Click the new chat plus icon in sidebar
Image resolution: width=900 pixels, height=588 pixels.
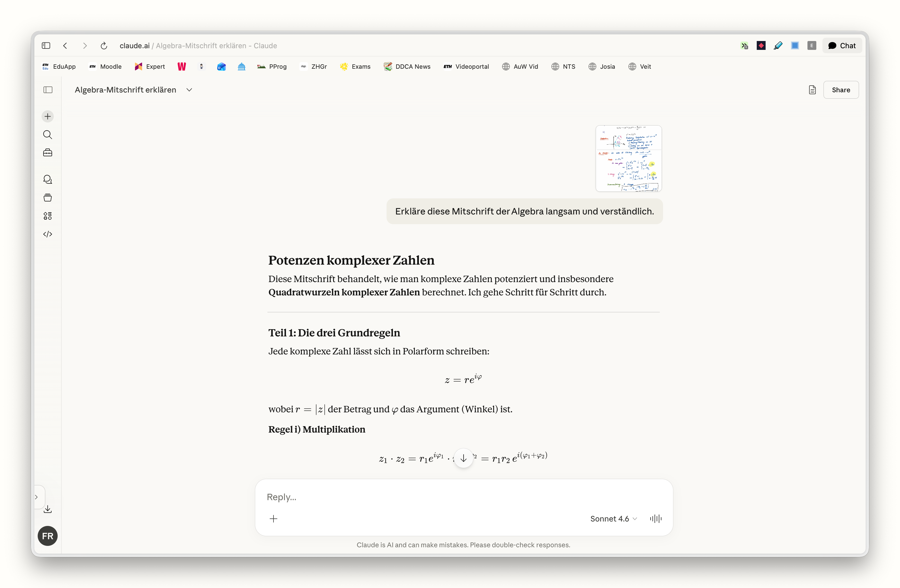click(x=48, y=116)
